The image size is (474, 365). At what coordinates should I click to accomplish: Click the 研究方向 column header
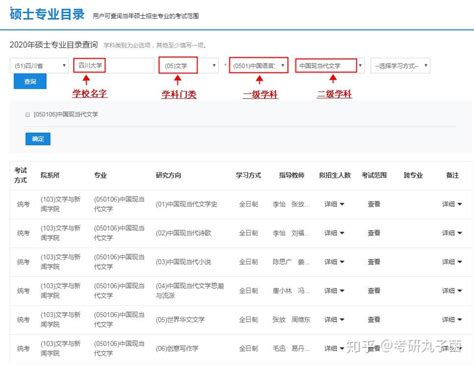tap(169, 175)
